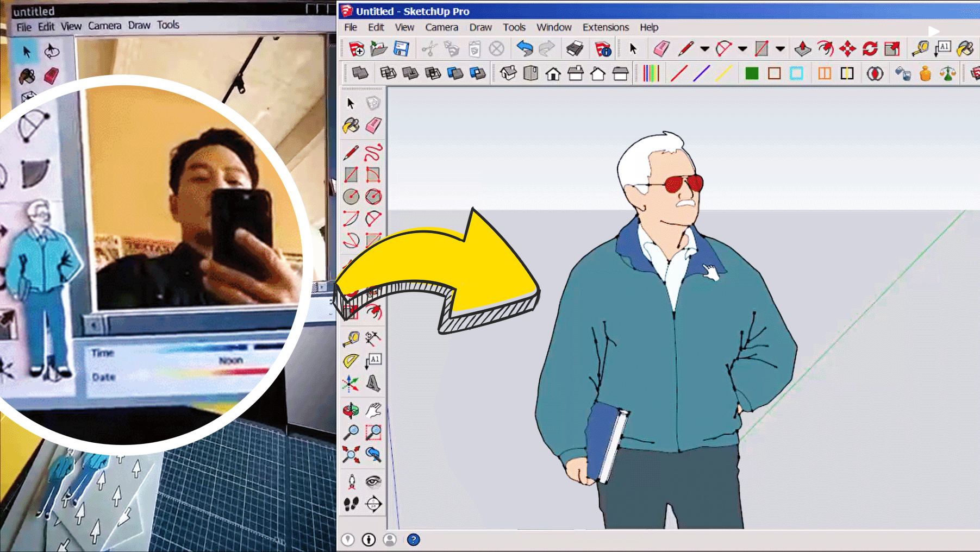Switch to Iso view house icon
Viewport: 980px width, 552px height.
coord(508,73)
